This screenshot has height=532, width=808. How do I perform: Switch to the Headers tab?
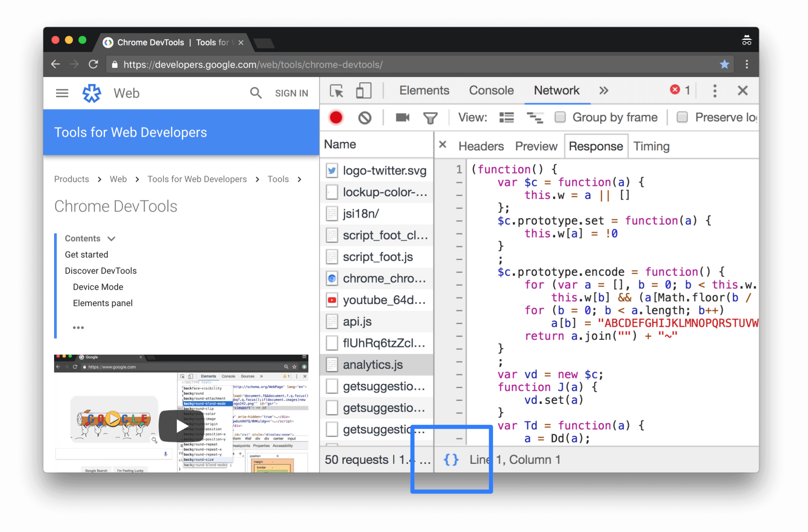[481, 146]
